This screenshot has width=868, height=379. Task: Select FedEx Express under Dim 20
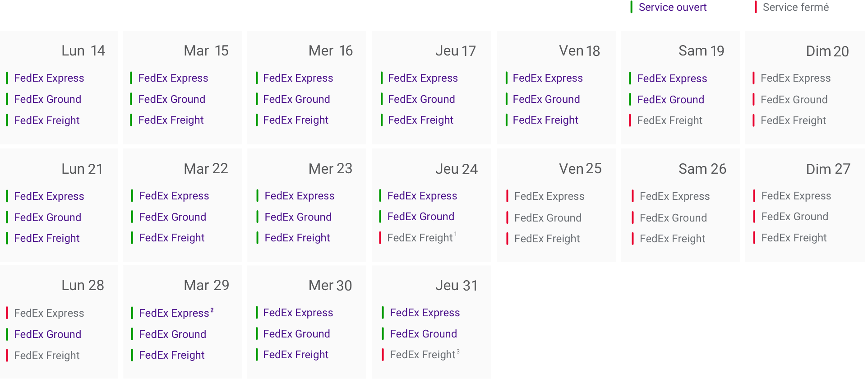[x=796, y=78]
